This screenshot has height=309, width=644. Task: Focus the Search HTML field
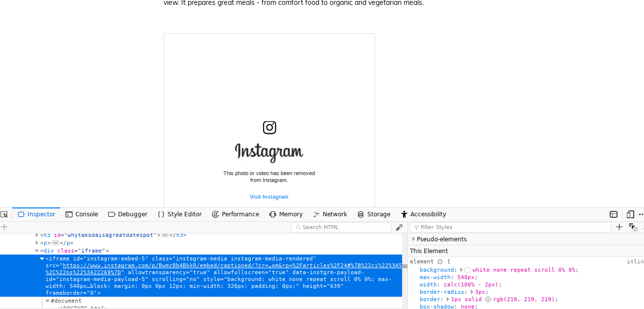click(341, 227)
